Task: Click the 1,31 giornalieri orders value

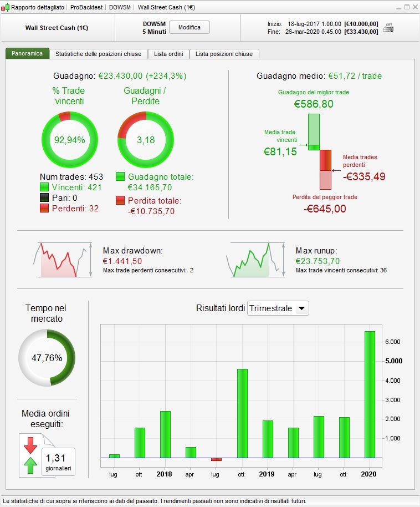Action: pyautogui.click(x=58, y=462)
